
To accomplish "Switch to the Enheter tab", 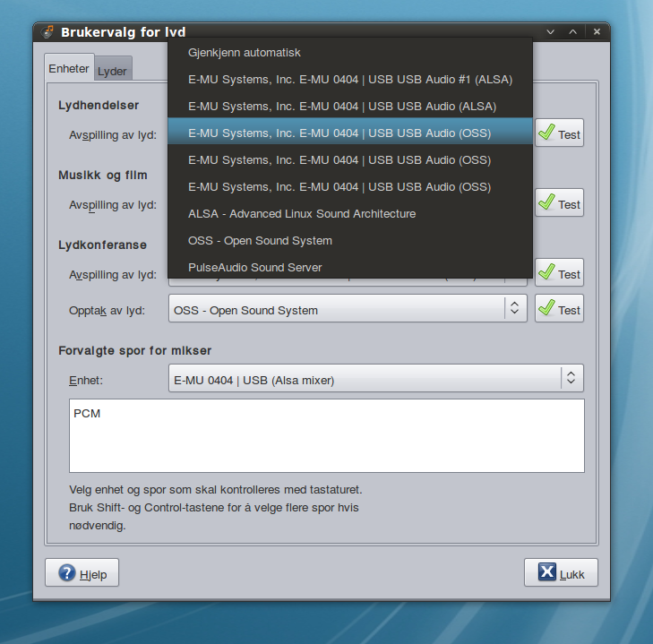I will 69,68.
